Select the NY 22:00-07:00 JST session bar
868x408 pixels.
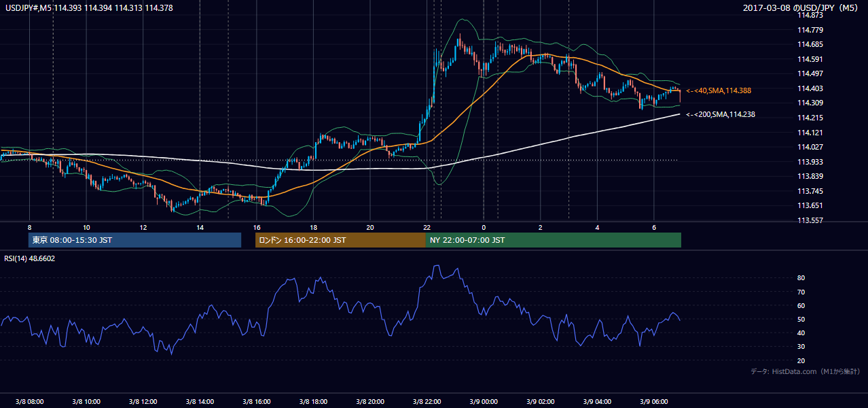(554, 240)
